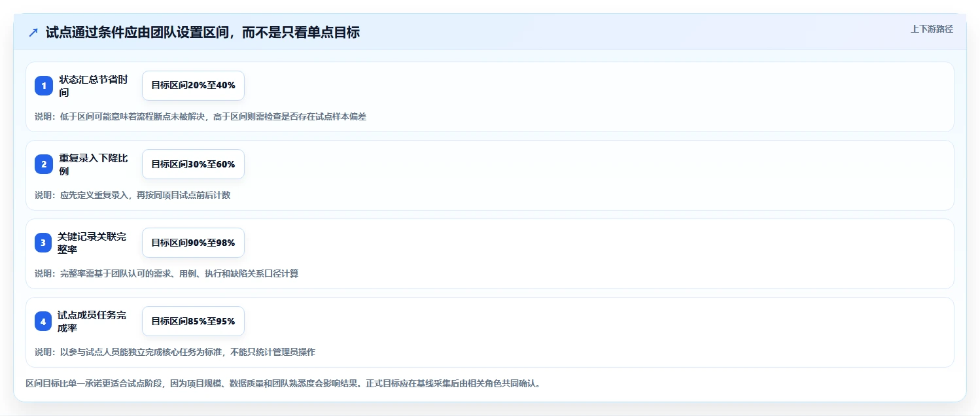Click the 状态汇总节省时间 title
This screenshot has height=416, width=980.
point(94,86)
